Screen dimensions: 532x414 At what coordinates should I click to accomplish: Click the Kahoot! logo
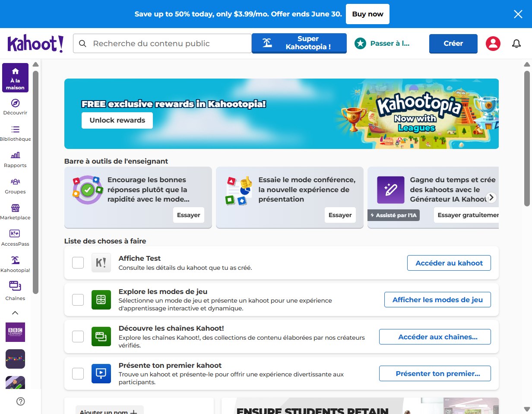click(x=35, y=44)
